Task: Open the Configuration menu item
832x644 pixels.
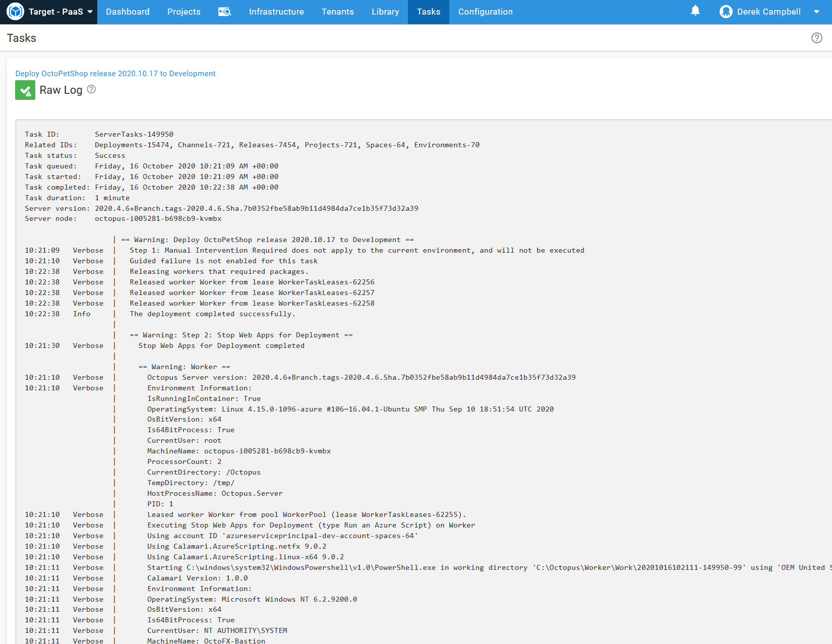Action: pyautogui.click(x=485, y=12)
